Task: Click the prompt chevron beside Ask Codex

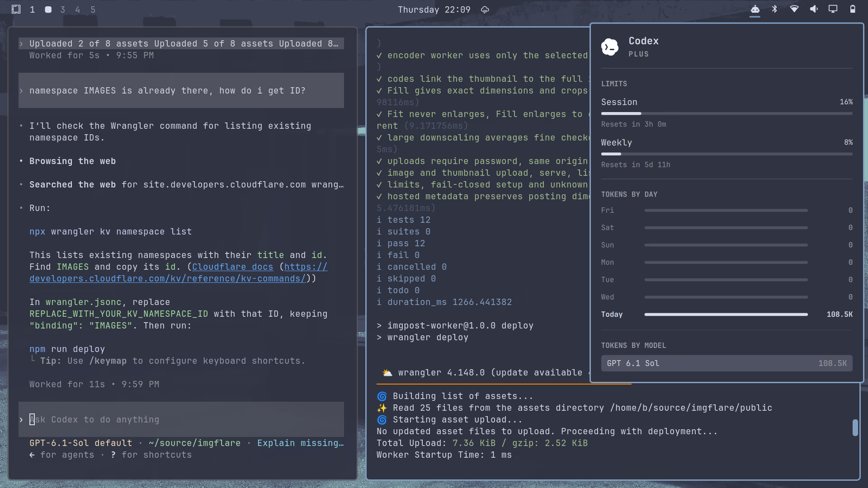Action: [21, 420]
